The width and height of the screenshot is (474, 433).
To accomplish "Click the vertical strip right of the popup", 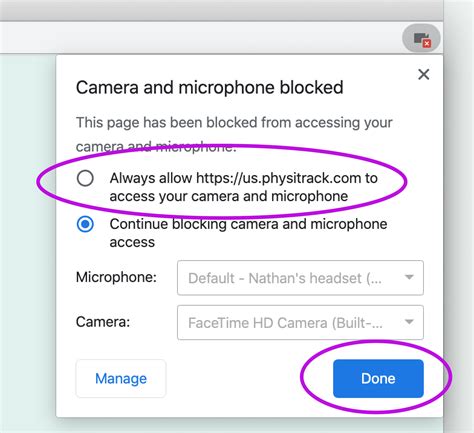I will (459, 217).
